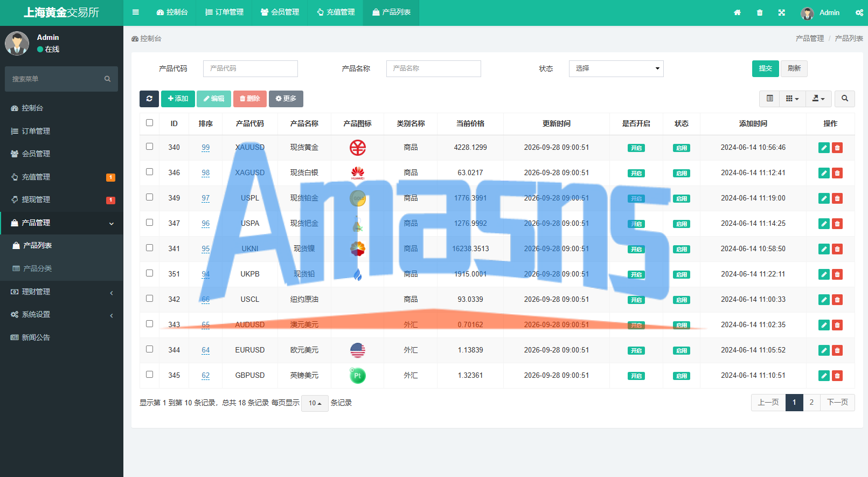
Task: Click the XAUUSD product icon image
Action: [358, 147]
